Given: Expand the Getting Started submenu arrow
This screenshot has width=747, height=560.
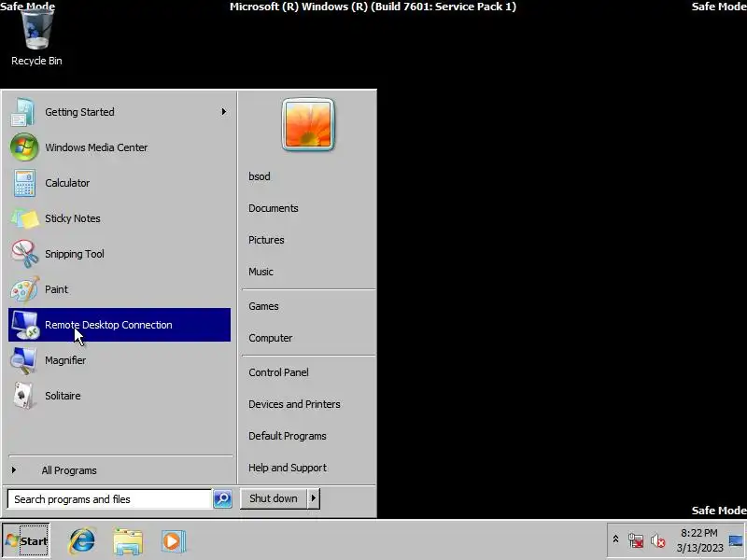Looking at the screenshot, I should 223,111.
